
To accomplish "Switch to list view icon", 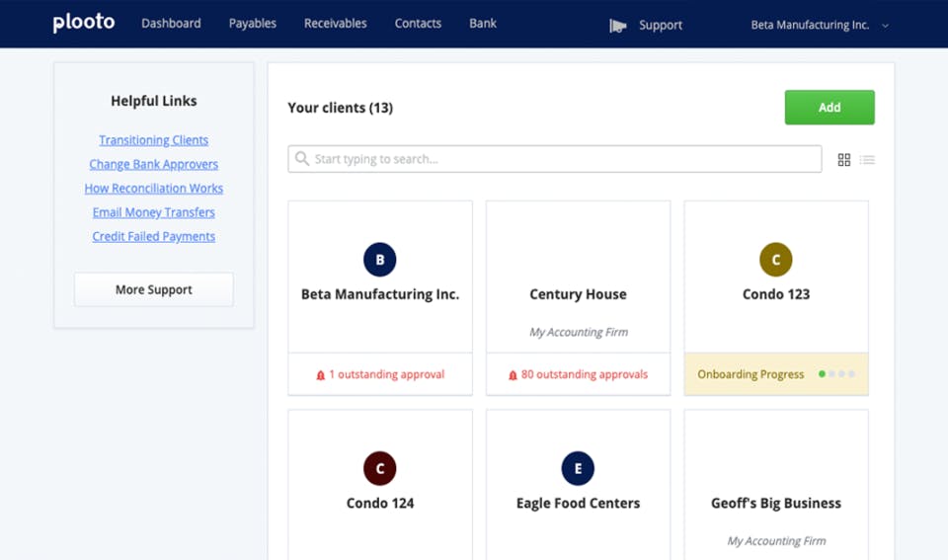I will point(867,160).
